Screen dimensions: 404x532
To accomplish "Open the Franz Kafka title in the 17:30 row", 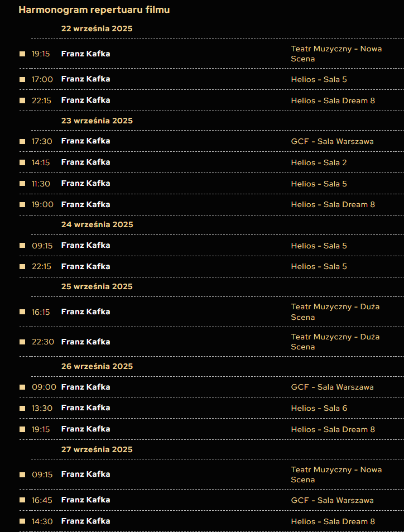I will click(x=85, y=141).
